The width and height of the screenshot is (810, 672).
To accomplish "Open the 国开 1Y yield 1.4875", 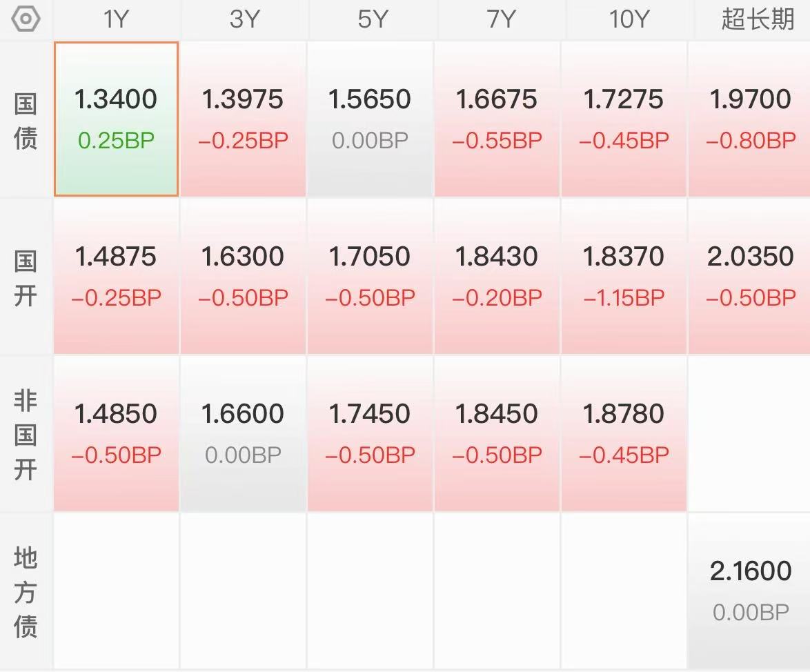I will pos(116,277).
